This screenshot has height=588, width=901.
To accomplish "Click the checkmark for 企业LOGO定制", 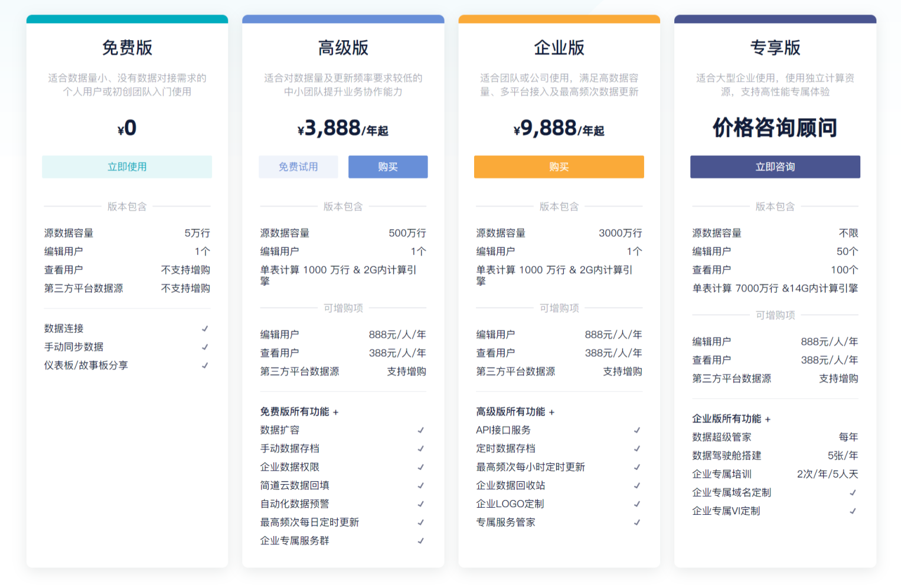I will click(637, 504).
